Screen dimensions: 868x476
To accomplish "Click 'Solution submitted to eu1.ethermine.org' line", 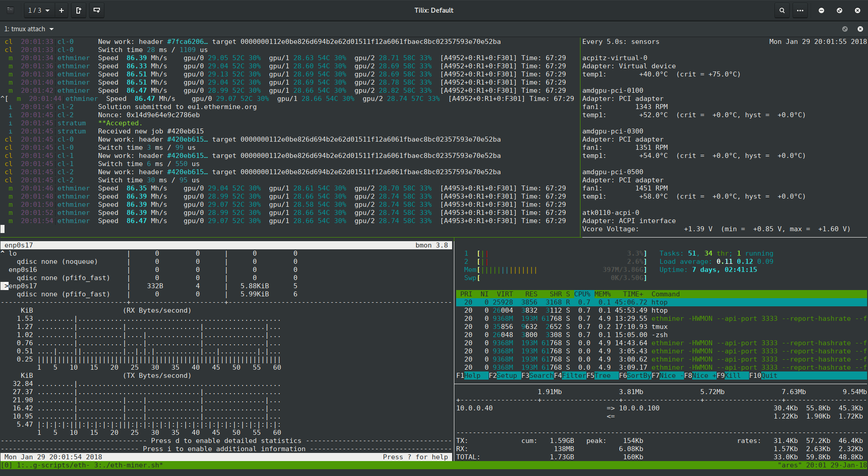I will pos(177,107).
